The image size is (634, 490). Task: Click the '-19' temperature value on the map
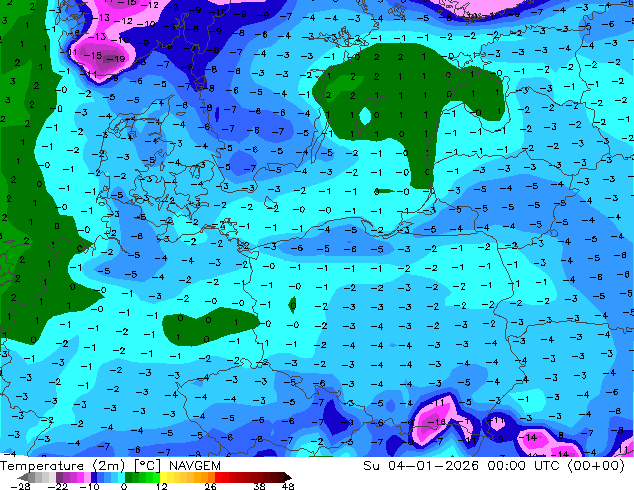tap(116, 59)
